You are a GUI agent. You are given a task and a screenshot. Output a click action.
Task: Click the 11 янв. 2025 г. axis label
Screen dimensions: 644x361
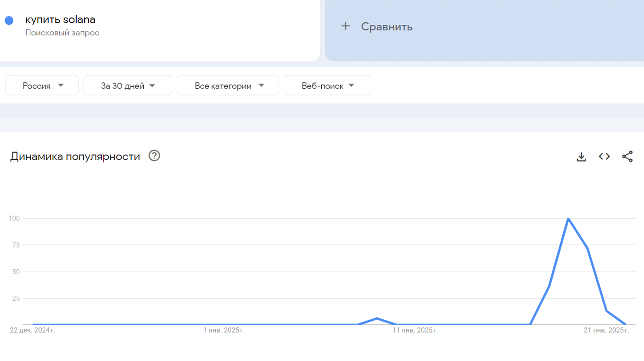click(x=415, y=330)
